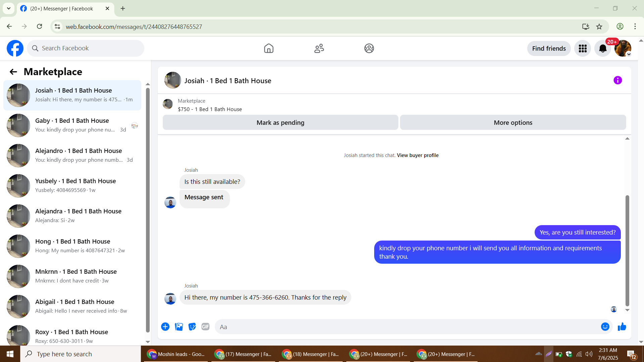Open the Windows Start menu

pos(10,354)
